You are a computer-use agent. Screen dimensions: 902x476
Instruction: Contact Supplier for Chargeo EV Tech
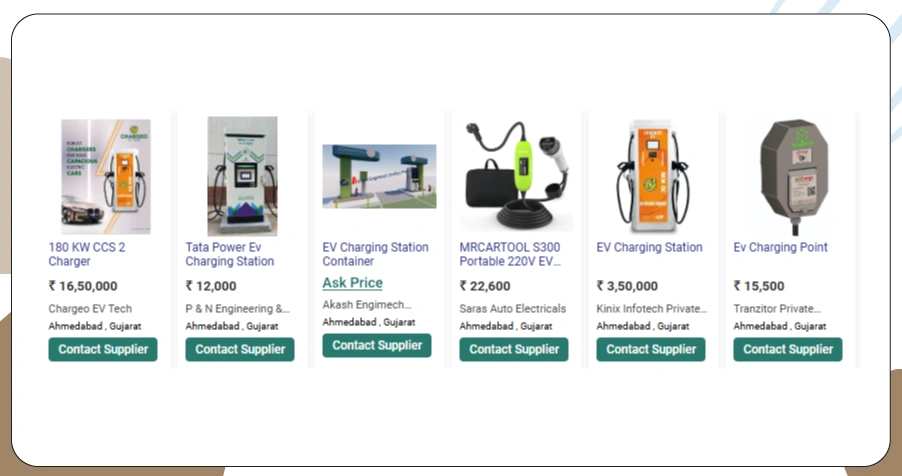[x=103, y=349]
